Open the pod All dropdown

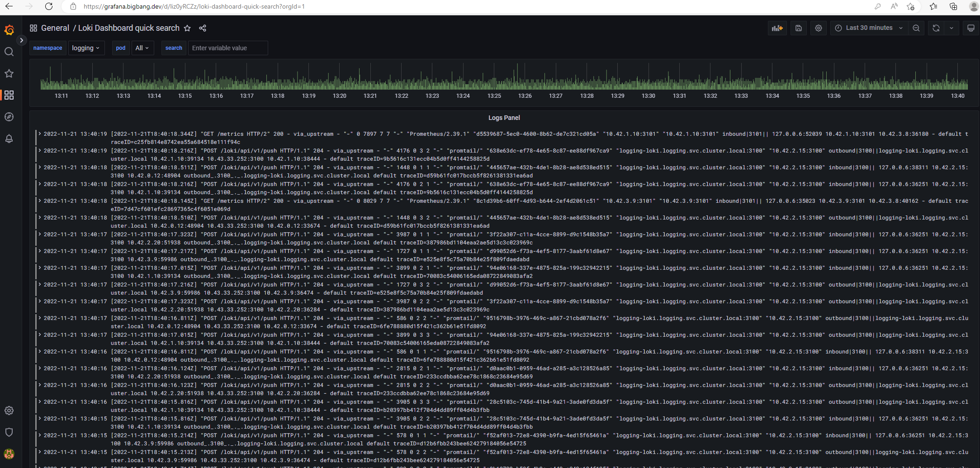(x=142, y=48)
